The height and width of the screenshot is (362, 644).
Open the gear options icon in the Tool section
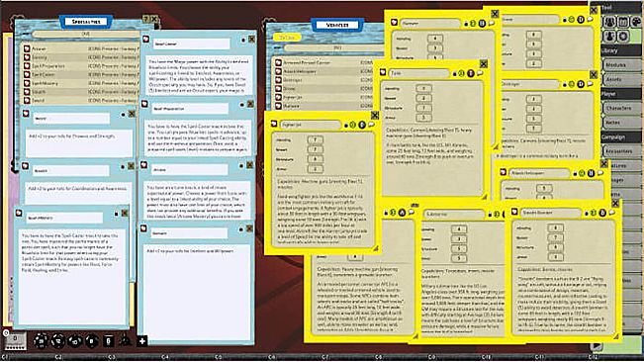(622, 37)
